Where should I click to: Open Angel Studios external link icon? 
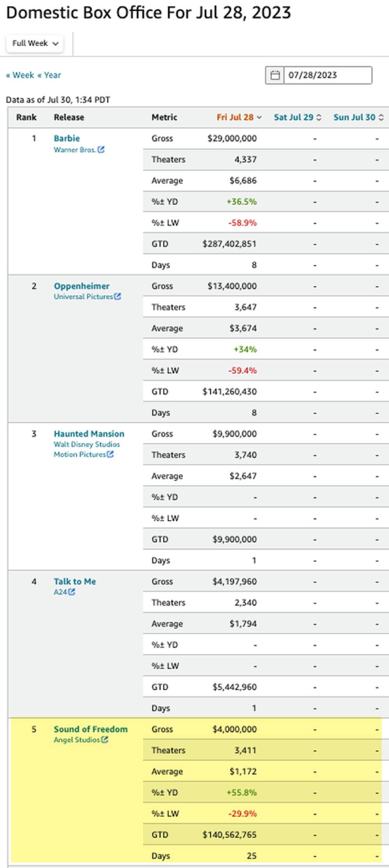105,740
